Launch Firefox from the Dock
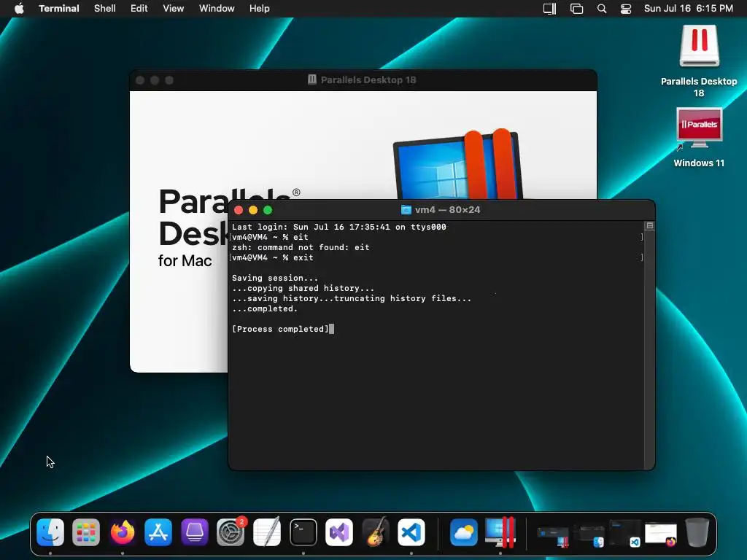Viewport: 747px width, 560px height. tap(123, 532)
